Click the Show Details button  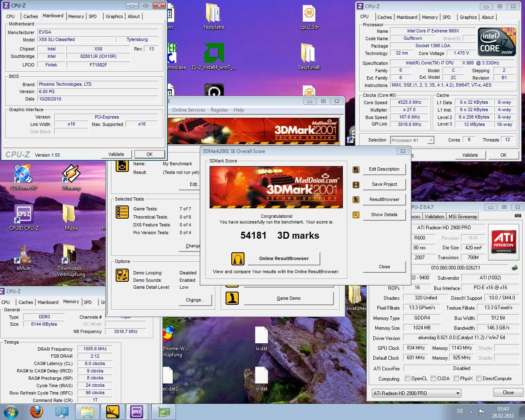pyautogui.click(x=384, y=215)
